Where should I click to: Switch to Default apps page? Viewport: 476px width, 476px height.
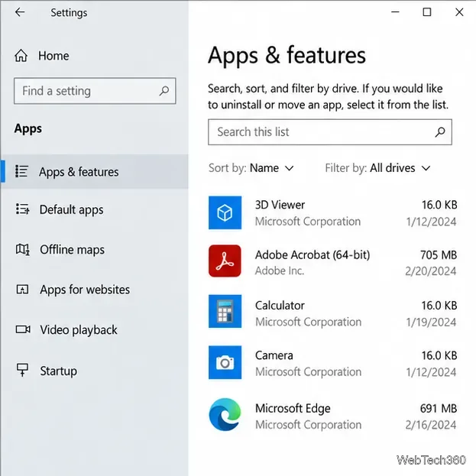(71, 210)
